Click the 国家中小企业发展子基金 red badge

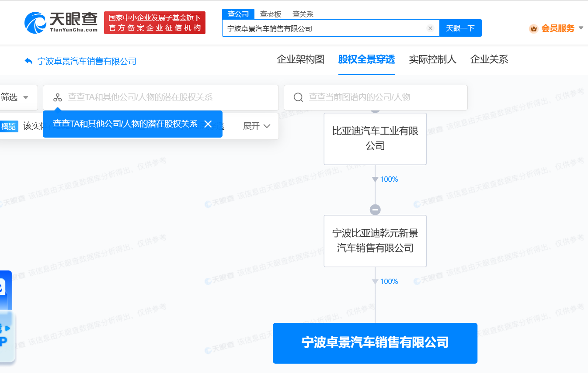click(154, 22)
